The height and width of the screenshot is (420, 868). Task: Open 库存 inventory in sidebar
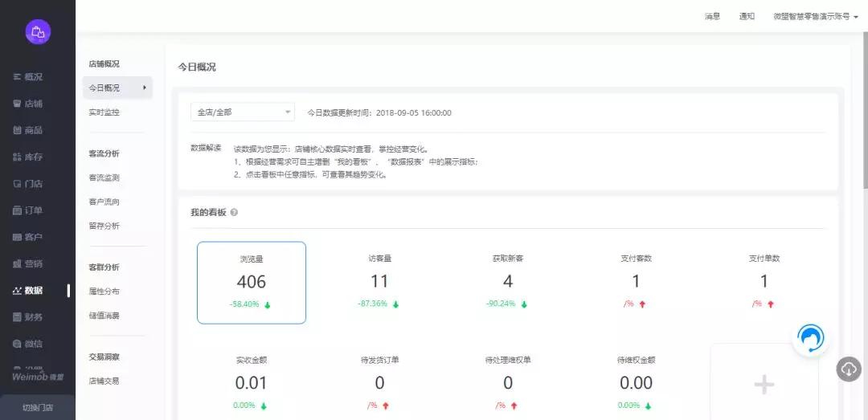coord(28,157)
